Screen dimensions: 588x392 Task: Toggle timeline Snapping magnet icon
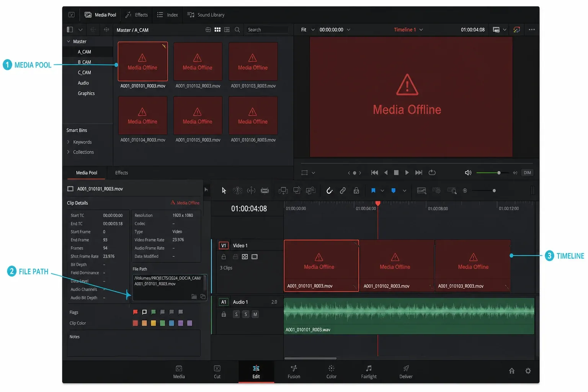click(x=329, y=190)
